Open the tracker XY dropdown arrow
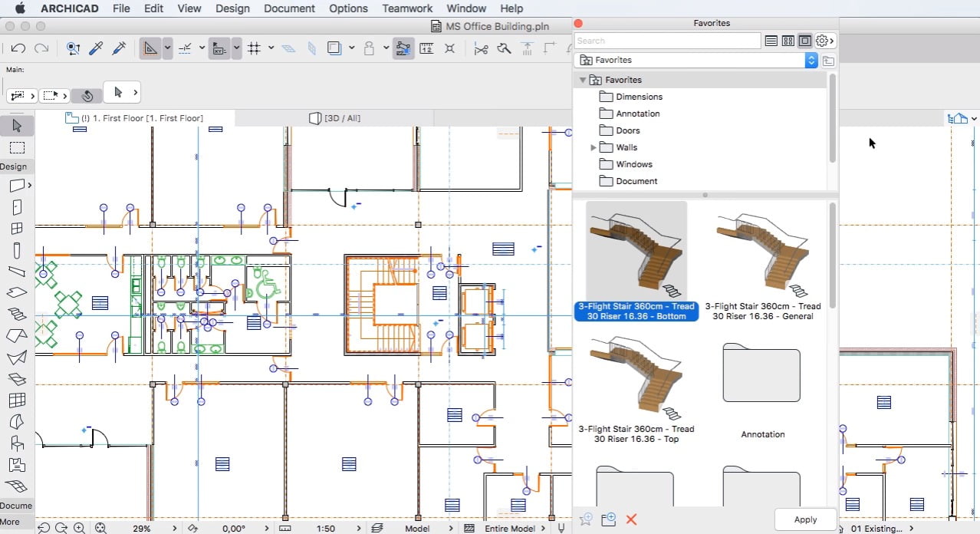Image resolution: width=980 pixels, height=534 pixels. 237,48
